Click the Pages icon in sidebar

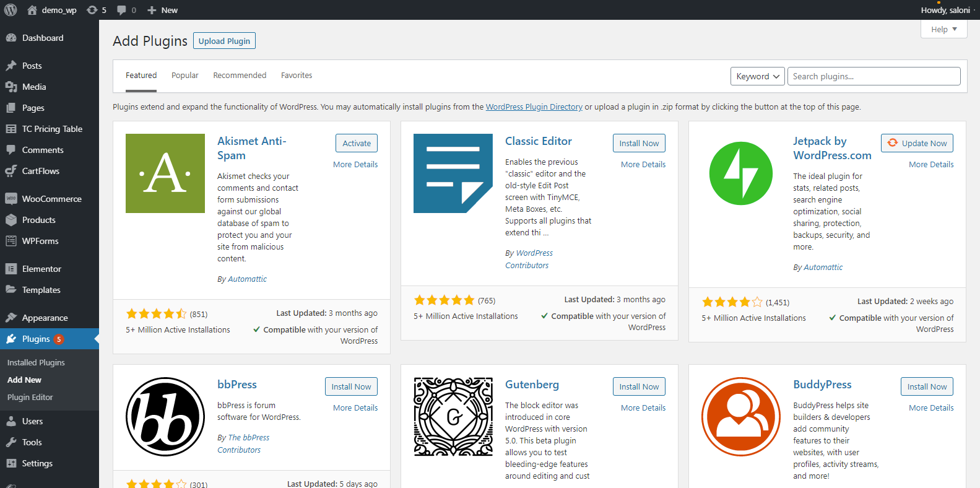11,108
